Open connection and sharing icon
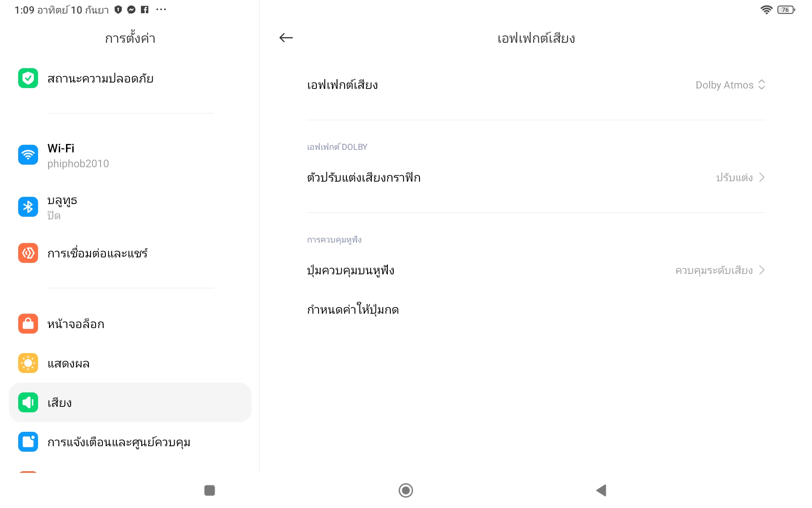Image resolution: width=812 pixels, height=508 pixels. click(28, 253)
